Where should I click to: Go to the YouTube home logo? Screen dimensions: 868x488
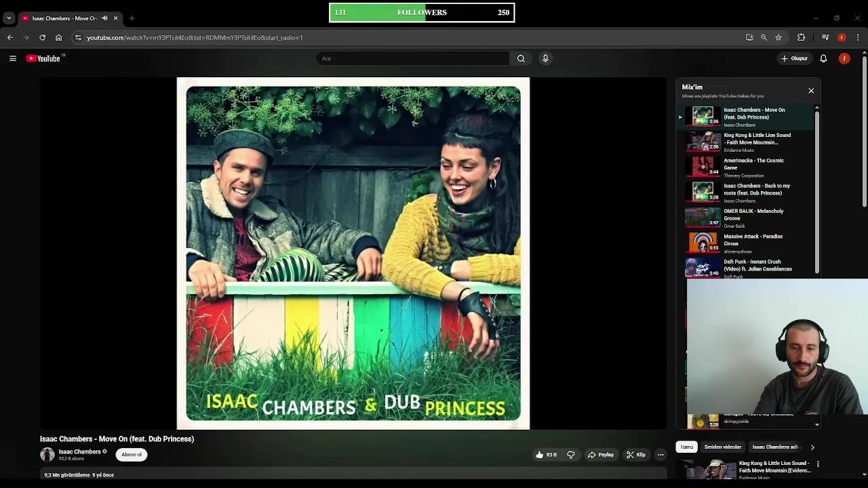[43, 58]
